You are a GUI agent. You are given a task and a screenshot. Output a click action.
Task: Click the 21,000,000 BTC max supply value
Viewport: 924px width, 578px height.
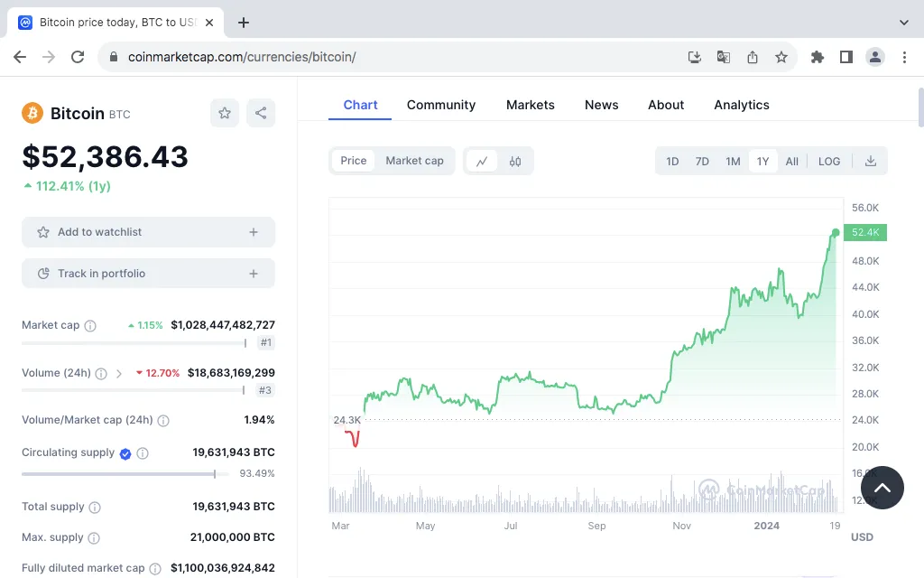232,537
